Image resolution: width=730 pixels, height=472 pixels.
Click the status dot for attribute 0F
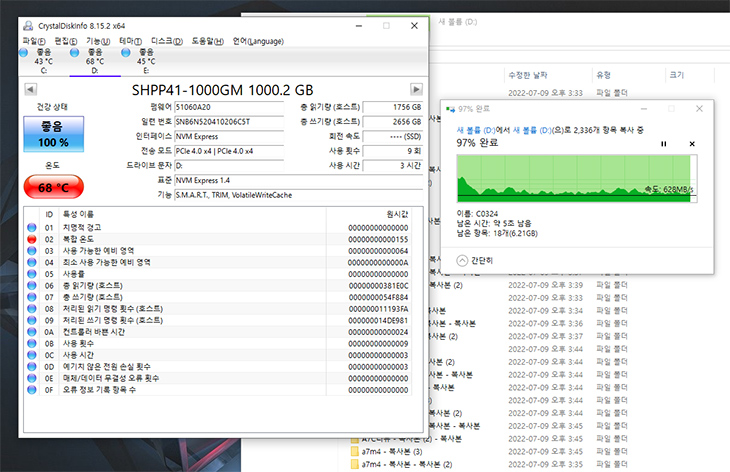(32, 390)
